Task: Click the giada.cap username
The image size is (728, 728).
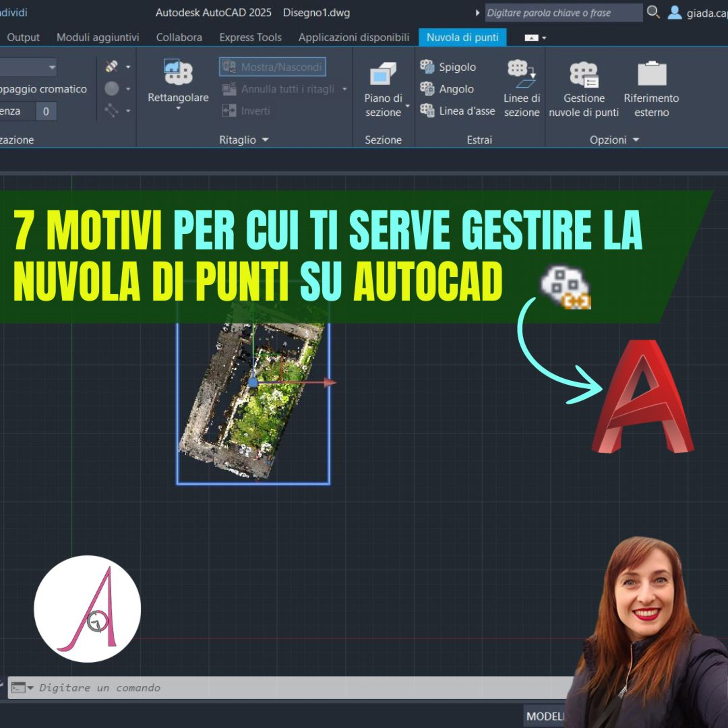Action: 707,13
